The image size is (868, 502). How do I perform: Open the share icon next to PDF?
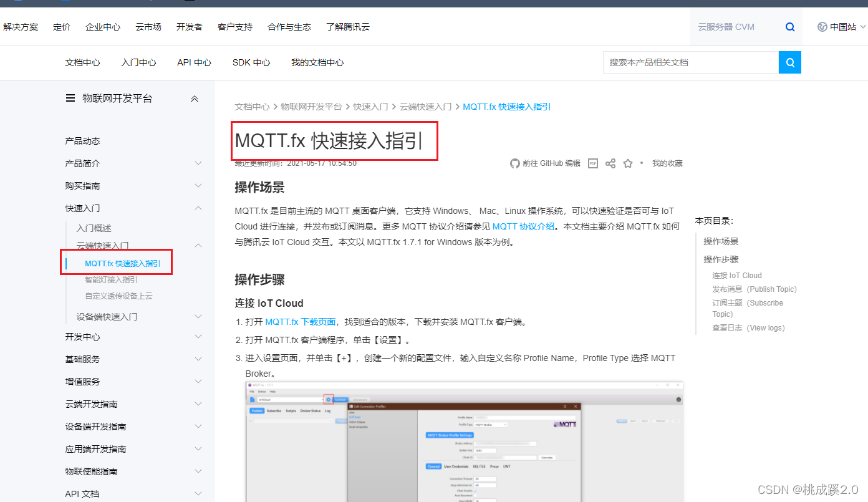(x=610, y=163)
